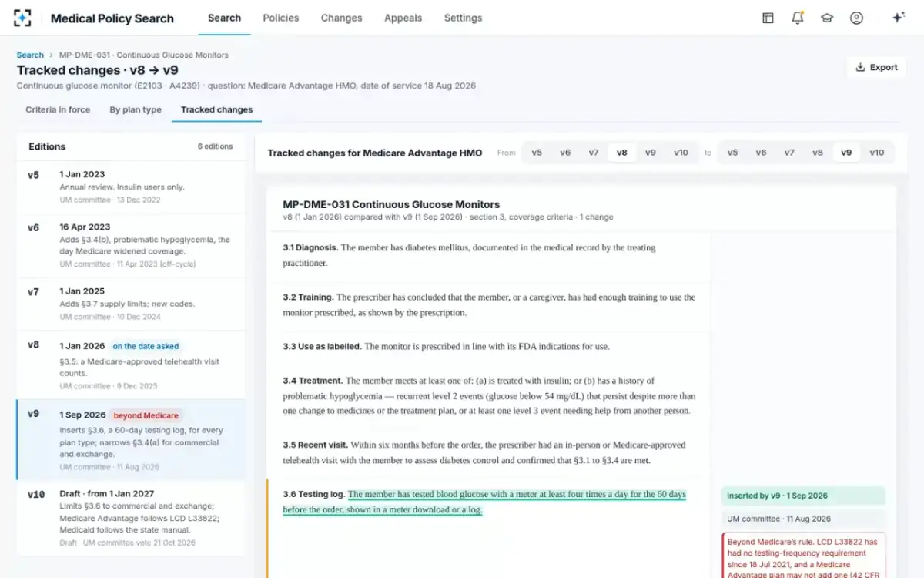Open the Policies nav tab
This screenshot has height=578, width=924.
[x=281, y=18]
